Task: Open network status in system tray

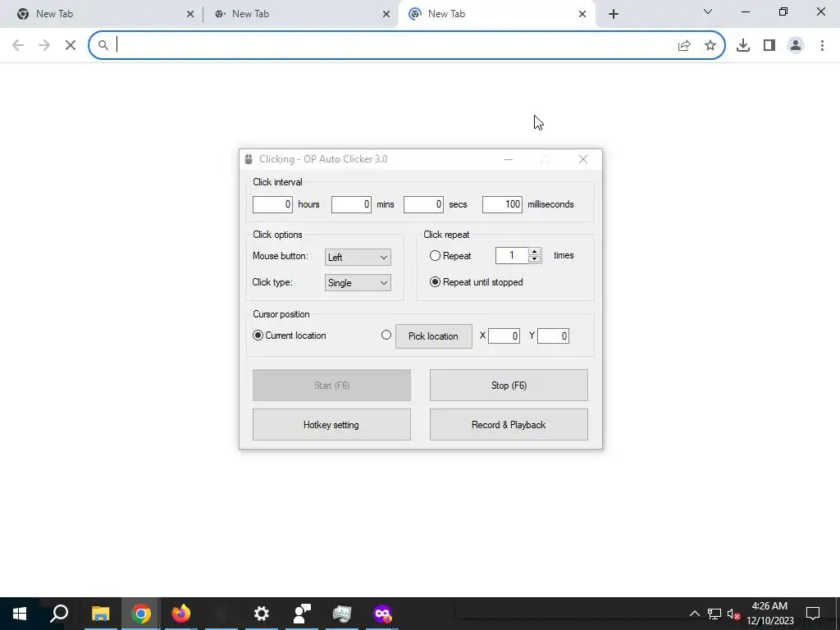Action: pos(714,614)
